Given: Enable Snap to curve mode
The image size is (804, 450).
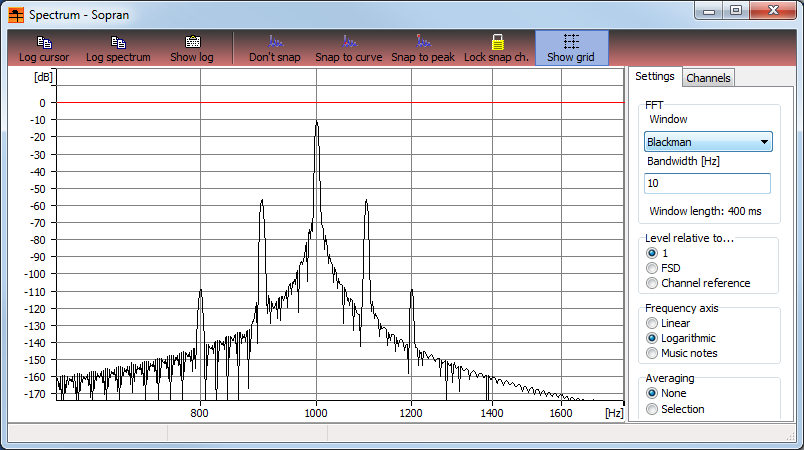Looking at the screenshot, I should click(348, 42).
